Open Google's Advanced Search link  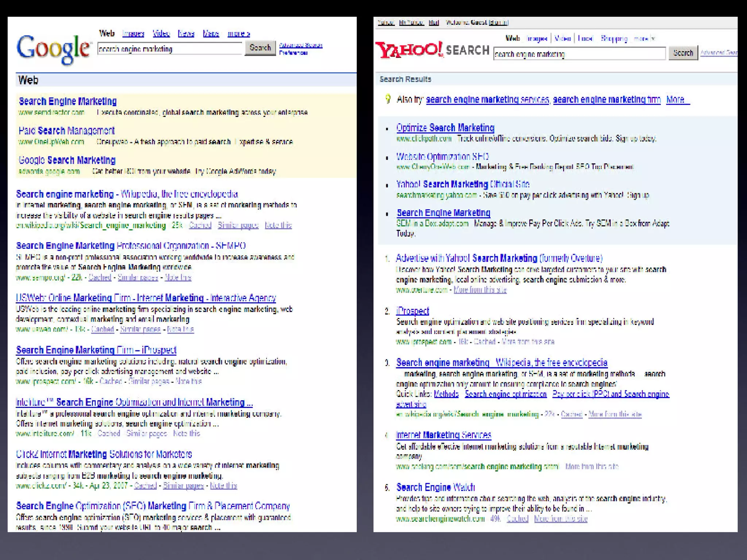[x=301, y=46]
